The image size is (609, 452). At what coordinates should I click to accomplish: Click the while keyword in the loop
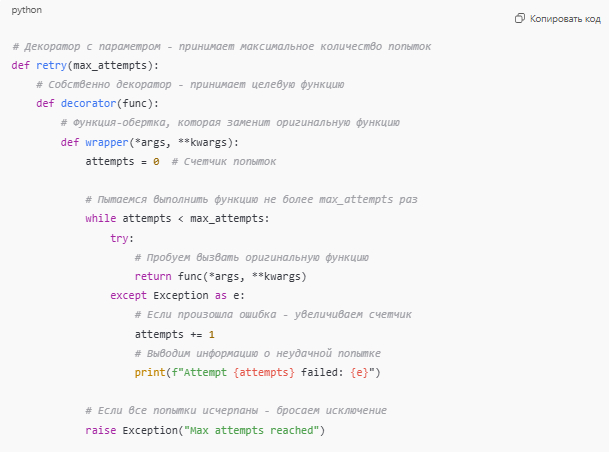(101, 218)
